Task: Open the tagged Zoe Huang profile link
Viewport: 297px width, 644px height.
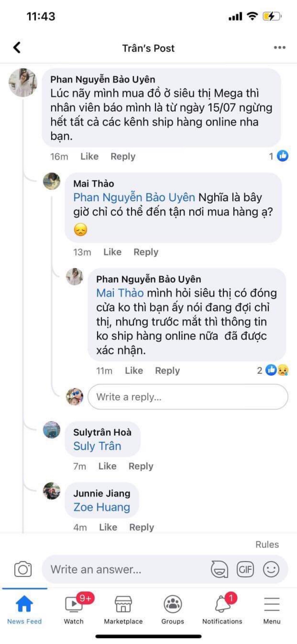Action: pyautogui.click(x=102, y=507)
